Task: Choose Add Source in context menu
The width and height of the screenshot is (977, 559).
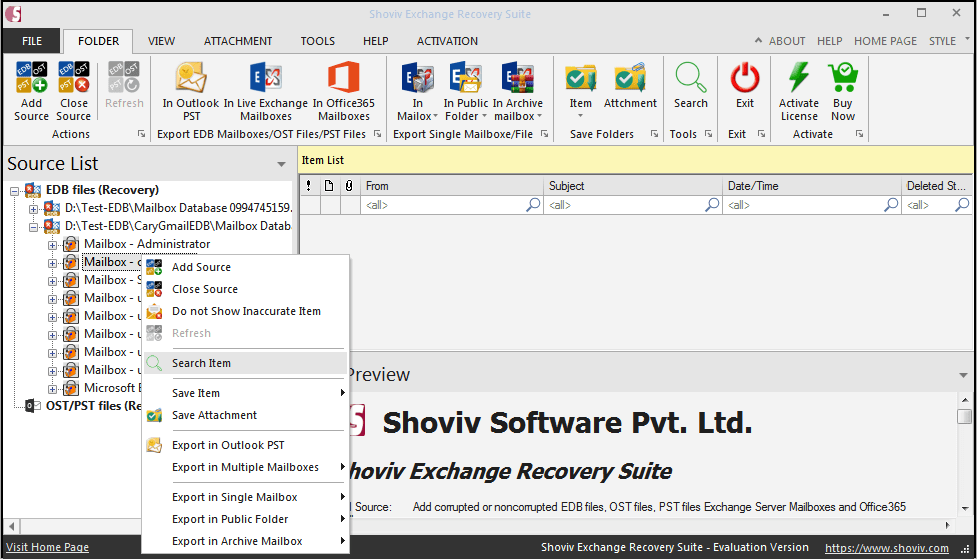Action: pyautogui.click(x=245, y=267)
